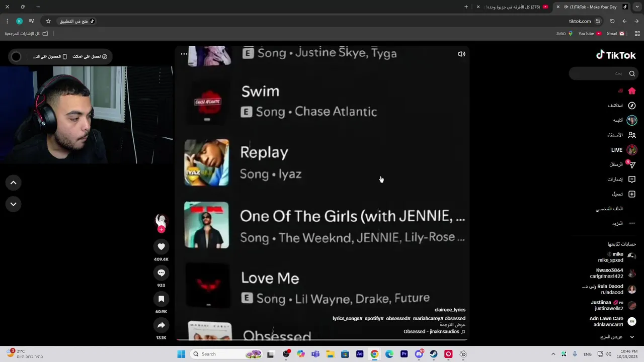Open the Explore compass icon
Image resolution: width=644 pixels, height=362 pixels.
632,106
